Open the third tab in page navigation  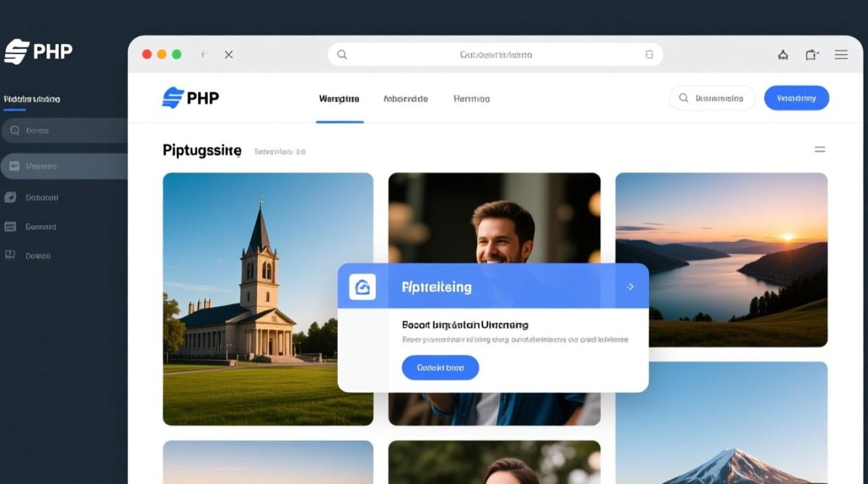click(471, 99)
